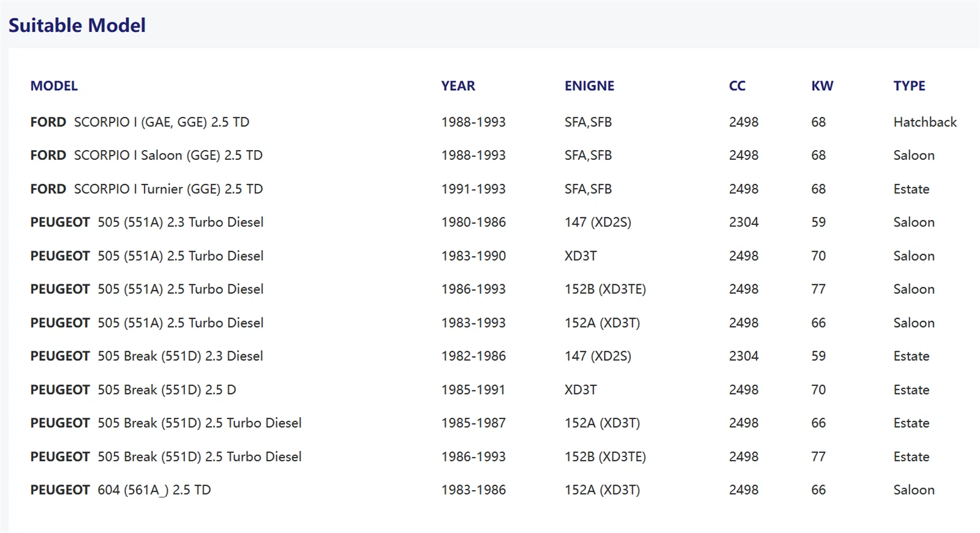The height and width of the screenshot is (533, 980).
Task: Click KW value 70 in the 1985-1991 row
Action: click(818, 390)
